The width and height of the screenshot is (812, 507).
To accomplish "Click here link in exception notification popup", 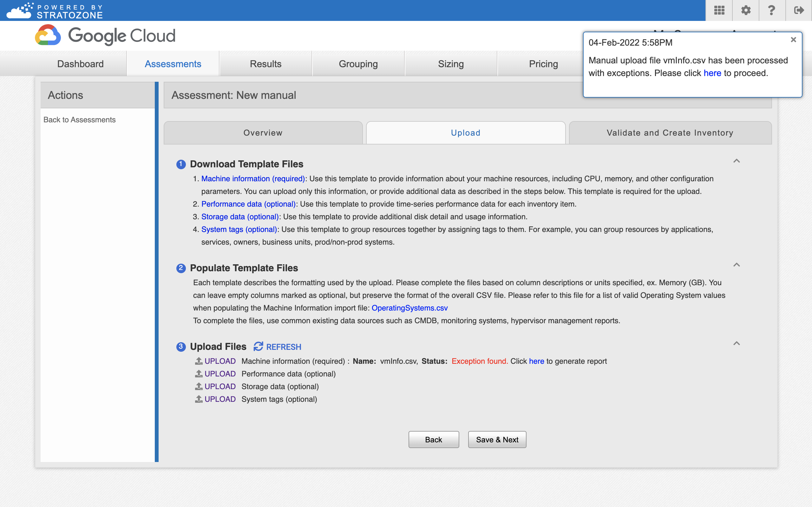I will 712,73.
